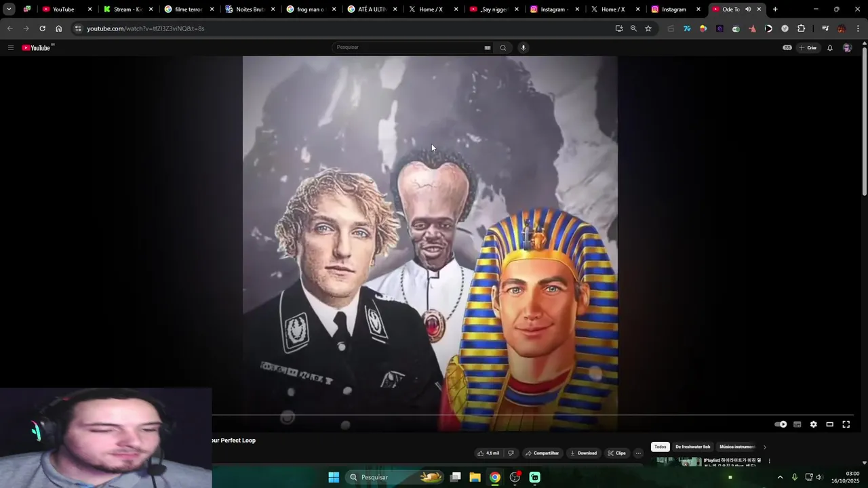This screenshot has width=868, height=488.
Task: Click the Compartilhar share button
Action: click(x=542, y=453)
